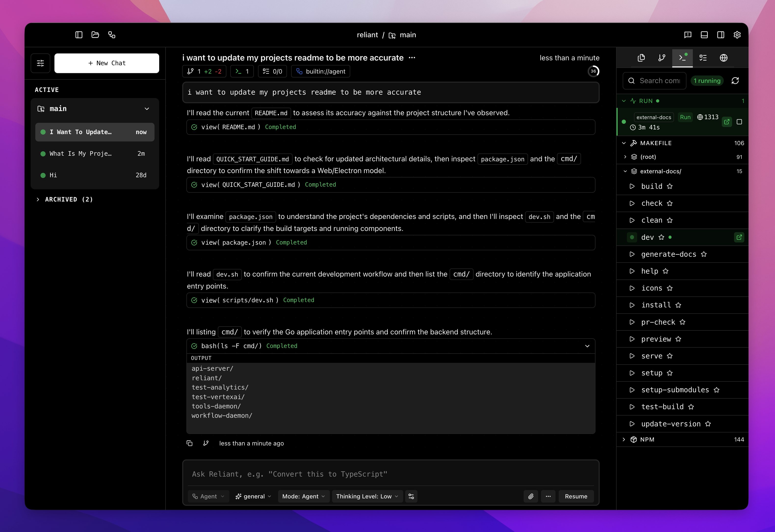Toggle the bottom panel layout
Screen dimensions: 775x532
(704, 35)
